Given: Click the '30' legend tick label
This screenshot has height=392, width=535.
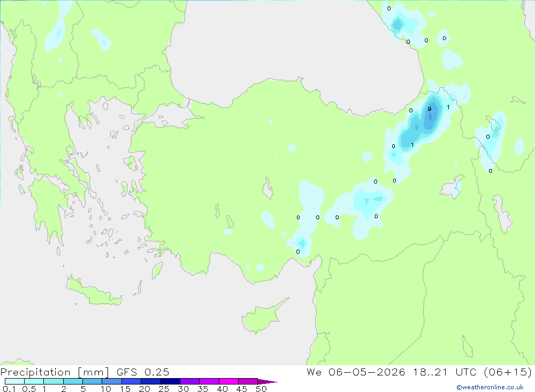Looking at the screenshot, I should tap(183, 389).
